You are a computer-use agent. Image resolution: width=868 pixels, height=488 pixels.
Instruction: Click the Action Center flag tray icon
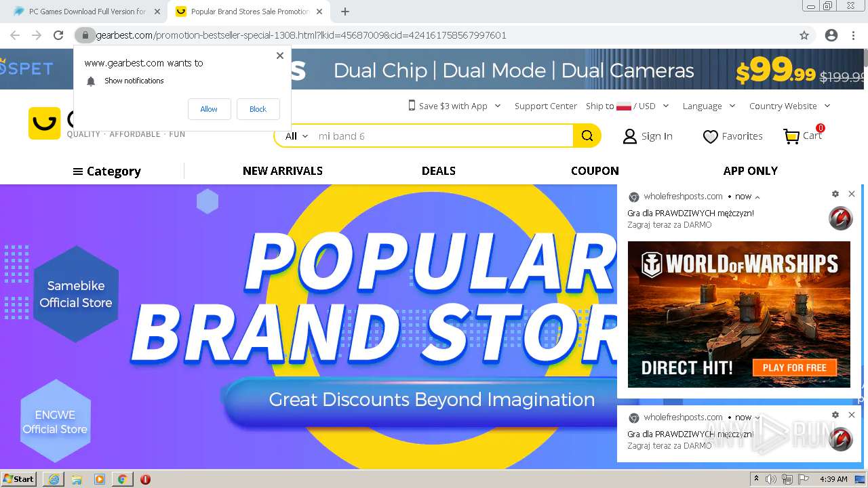pos(804,479)
